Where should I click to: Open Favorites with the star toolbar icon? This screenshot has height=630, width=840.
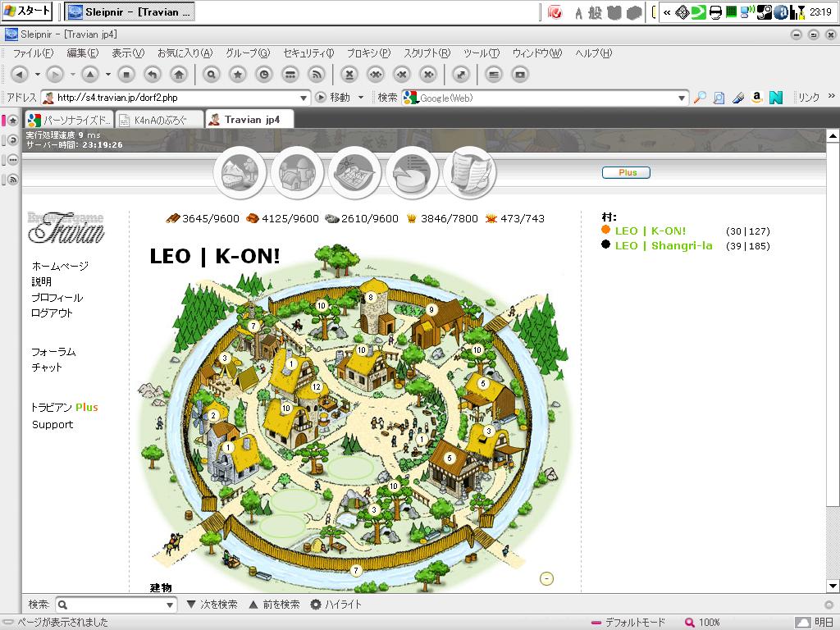coord(237,75)
